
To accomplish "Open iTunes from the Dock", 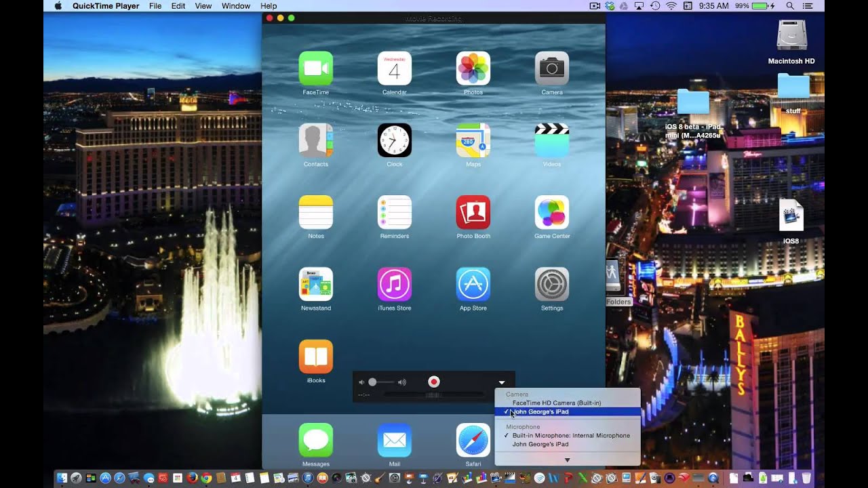I will [x=308, y=478].
